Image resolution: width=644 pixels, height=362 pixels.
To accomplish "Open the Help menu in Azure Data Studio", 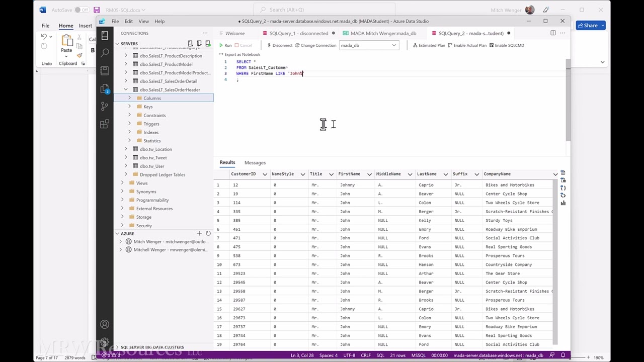I will [159, 21].
